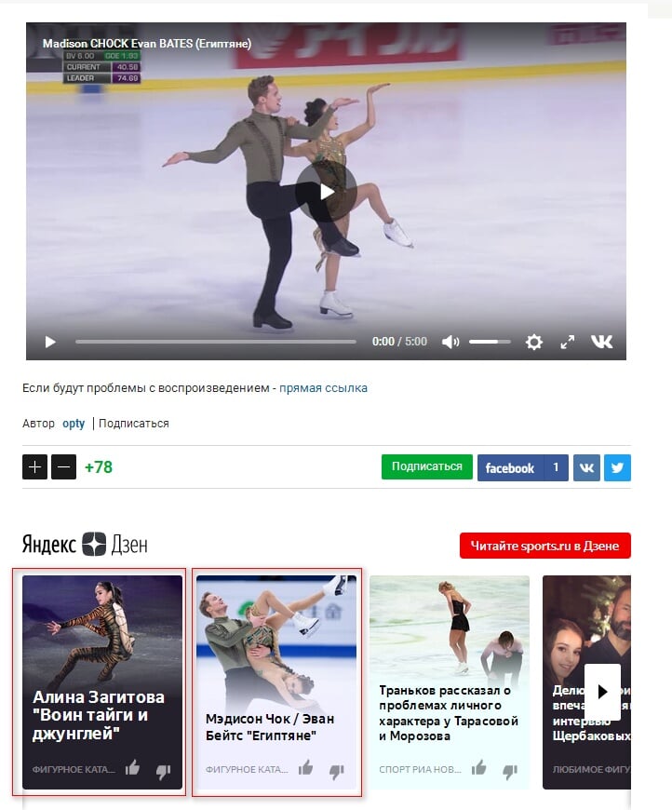This screenshot has height=810, width=672.
Task: Adjust the video volume slider
Action: (x=490, y=342)
